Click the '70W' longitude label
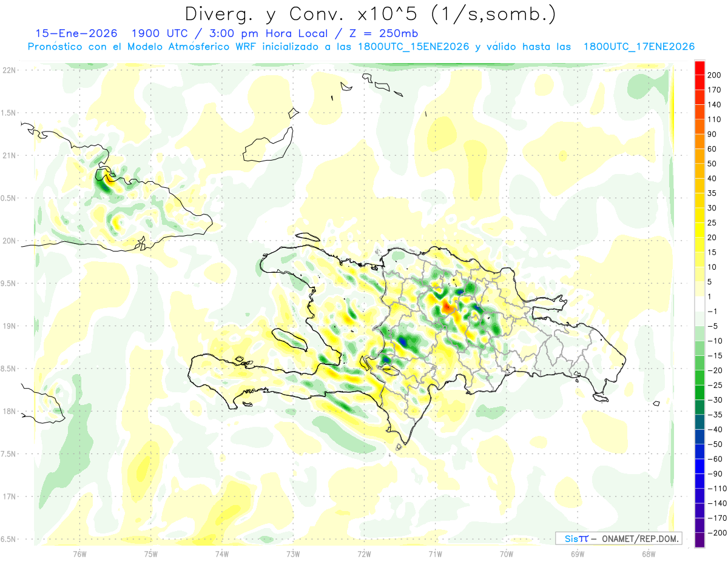Screen dimensions: 728x562 point(507,554)
